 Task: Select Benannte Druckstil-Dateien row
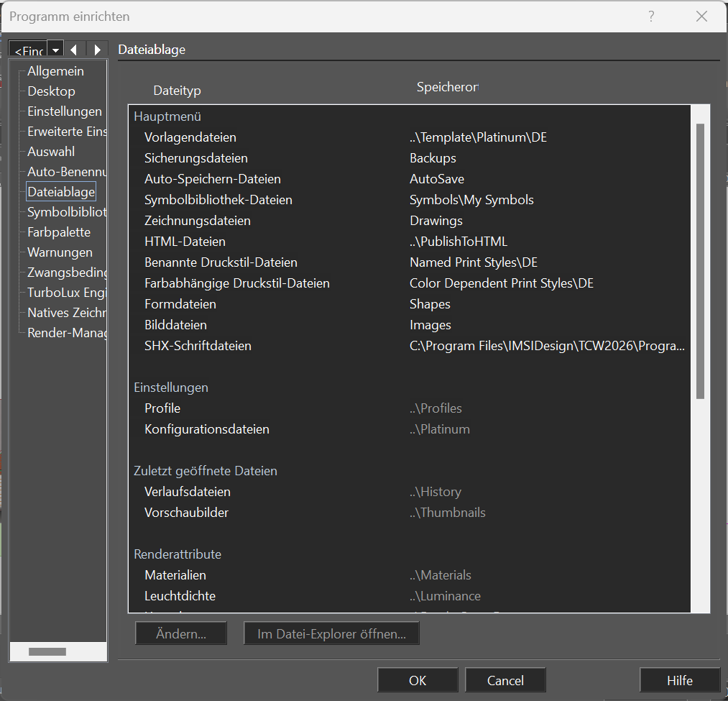point(410,262)
